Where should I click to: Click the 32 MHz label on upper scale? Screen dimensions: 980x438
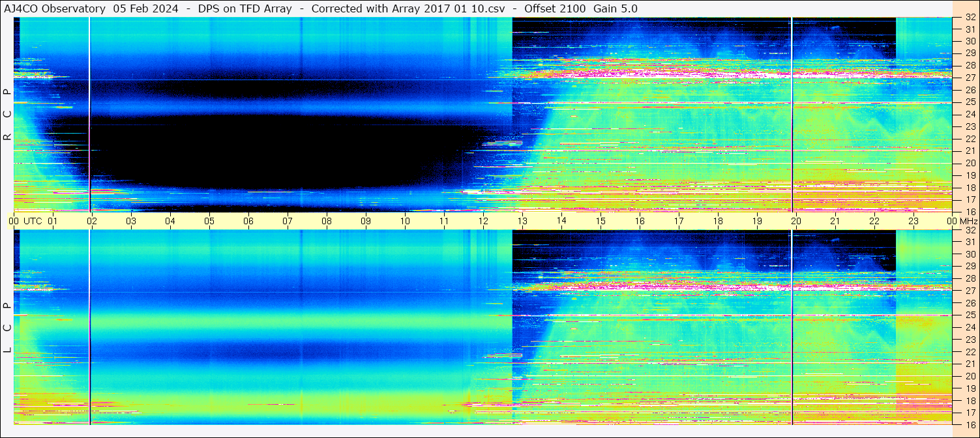tap(970, 18)
